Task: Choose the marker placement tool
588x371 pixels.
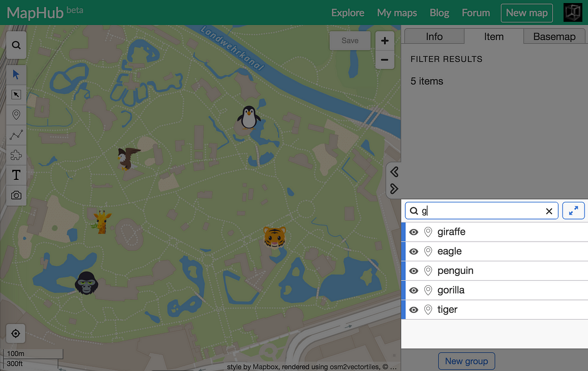Action: tap(16, 115)
